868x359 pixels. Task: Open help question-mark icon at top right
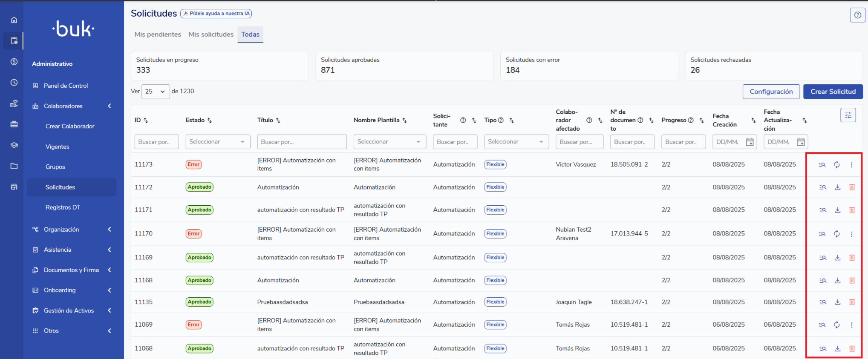[x=857, y=15]
